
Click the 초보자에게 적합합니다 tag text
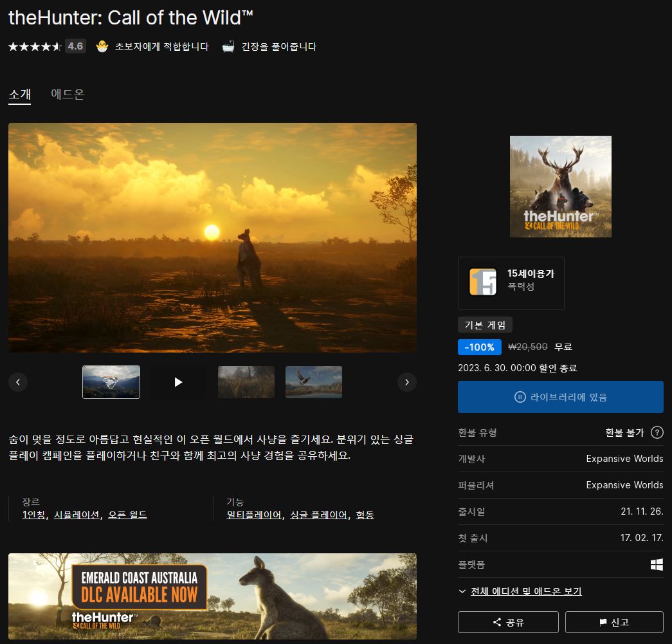[x=161, y=46]
